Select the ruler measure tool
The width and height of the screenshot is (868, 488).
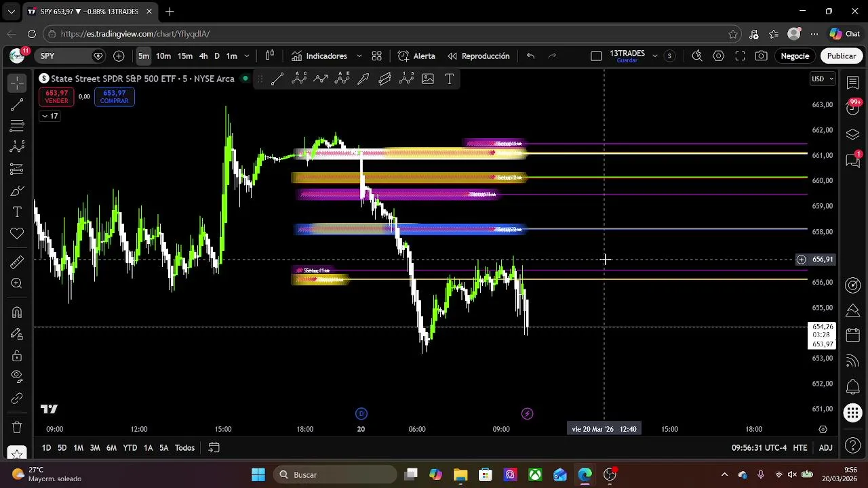click(17, 262)
